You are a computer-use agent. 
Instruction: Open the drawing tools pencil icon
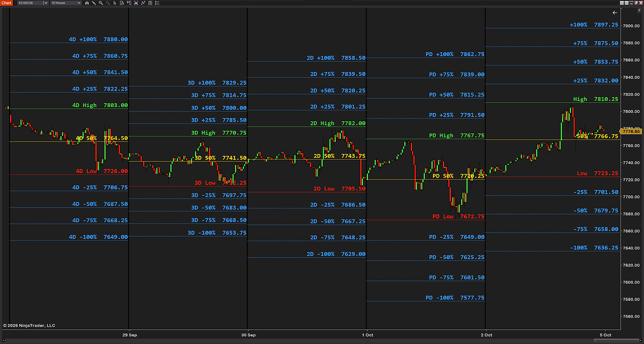click(x=94, y=3)
